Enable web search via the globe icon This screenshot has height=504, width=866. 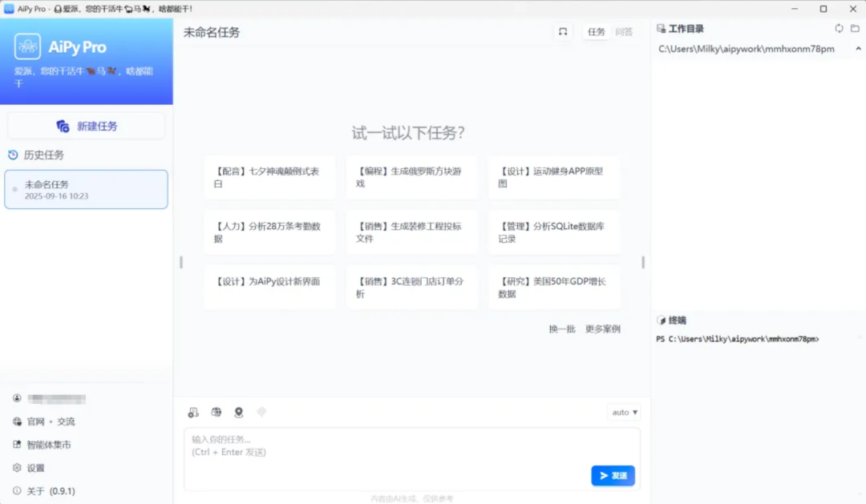216,412
